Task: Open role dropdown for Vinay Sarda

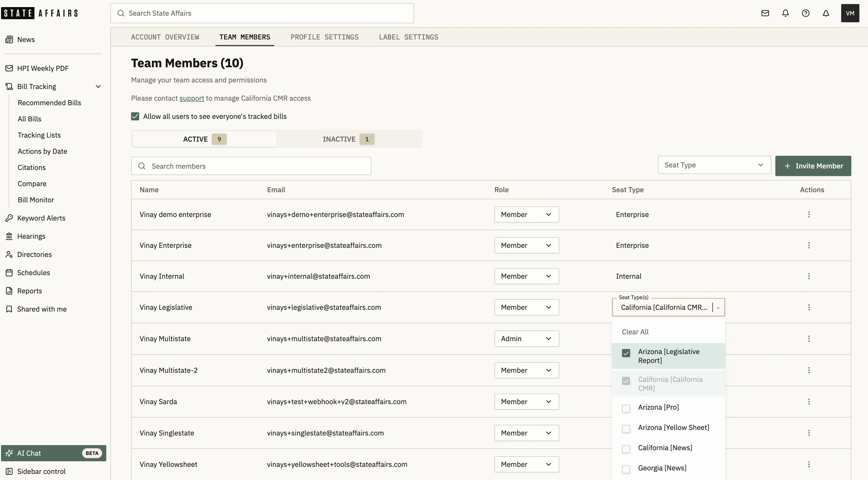Action: point(526,402)
